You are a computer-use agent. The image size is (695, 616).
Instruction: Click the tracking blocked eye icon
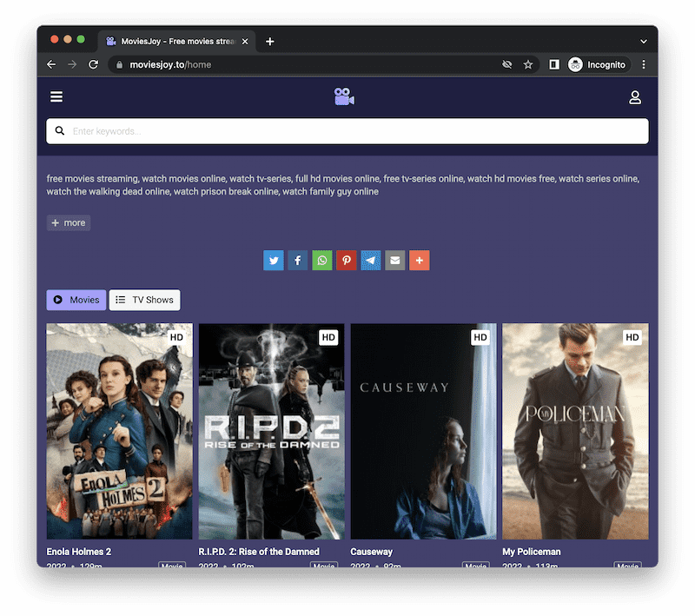507,64
